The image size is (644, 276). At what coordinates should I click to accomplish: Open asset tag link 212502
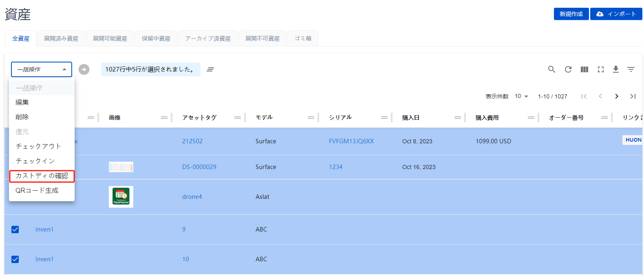point(192,141)
